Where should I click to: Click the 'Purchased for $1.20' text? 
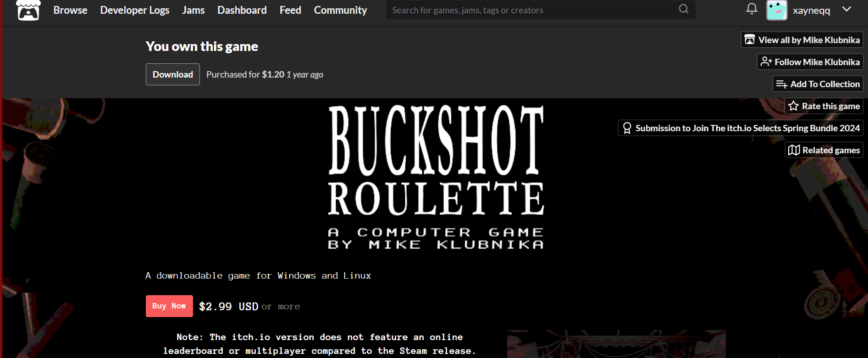[245, 74]
